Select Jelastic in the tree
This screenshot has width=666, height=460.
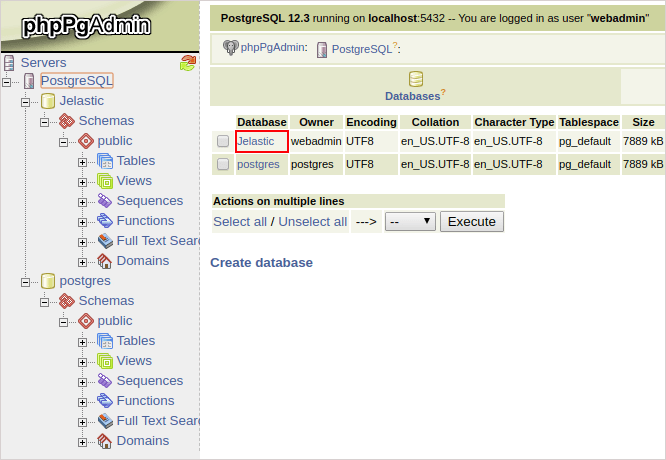click(82, 101)
